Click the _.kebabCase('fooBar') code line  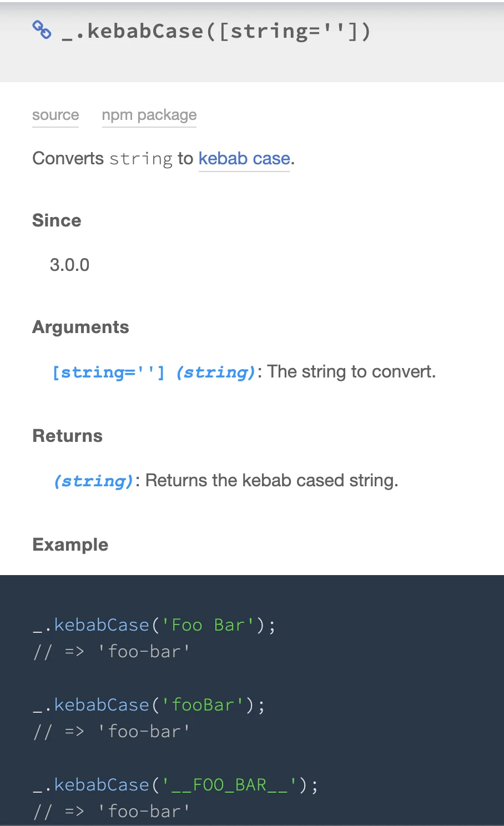(149, 705)
